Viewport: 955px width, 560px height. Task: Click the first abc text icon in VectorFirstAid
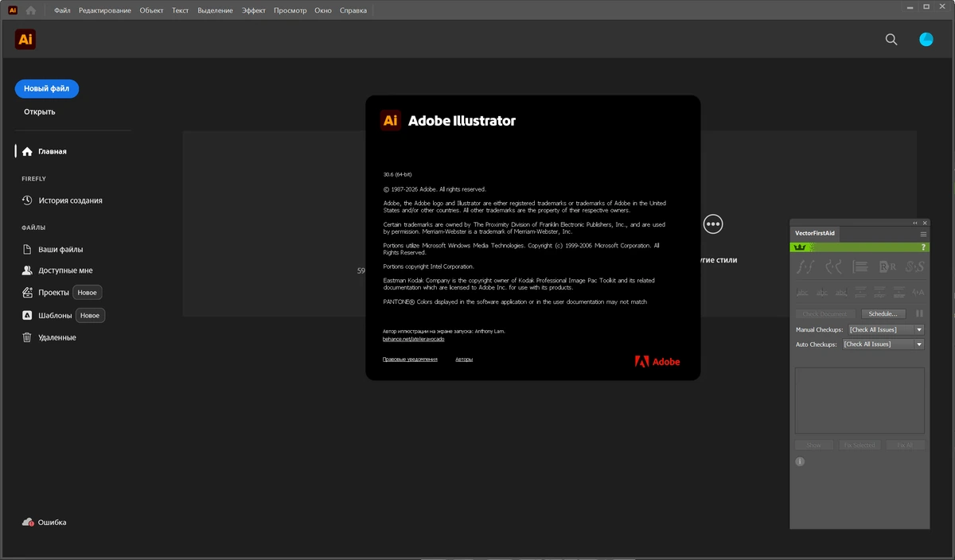(x=802, y=292)
